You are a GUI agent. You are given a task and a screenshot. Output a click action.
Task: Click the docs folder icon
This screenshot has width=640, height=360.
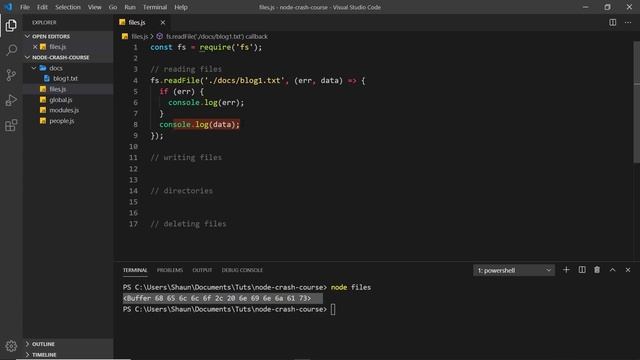click(x=43, y=68)
